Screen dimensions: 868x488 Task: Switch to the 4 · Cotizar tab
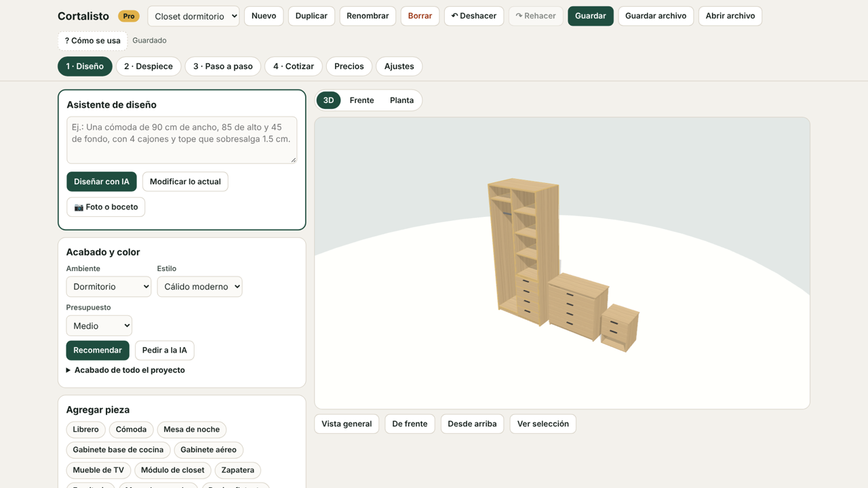pos(294,66)
